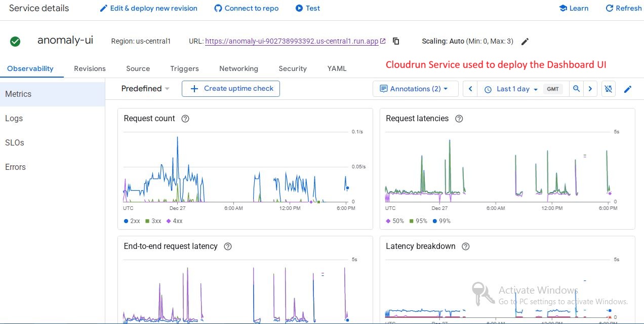Toggle the 95% latency legend item

418,221
